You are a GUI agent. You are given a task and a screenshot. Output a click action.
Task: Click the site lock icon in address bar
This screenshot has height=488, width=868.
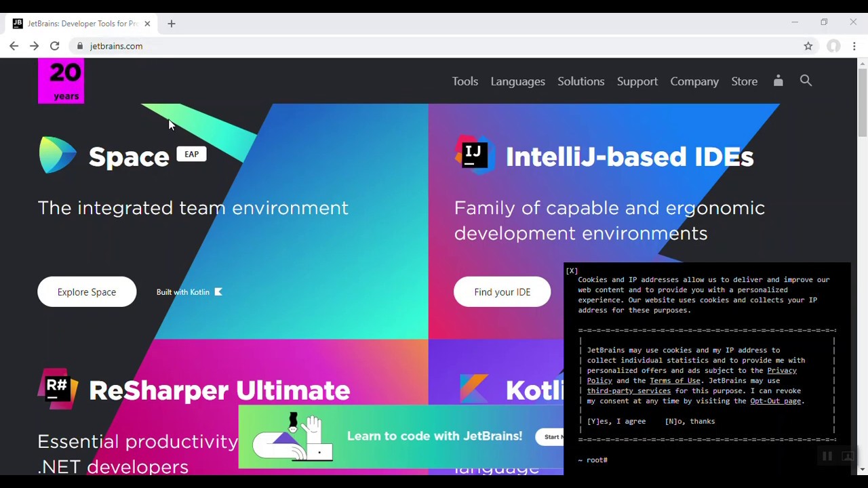80,46
